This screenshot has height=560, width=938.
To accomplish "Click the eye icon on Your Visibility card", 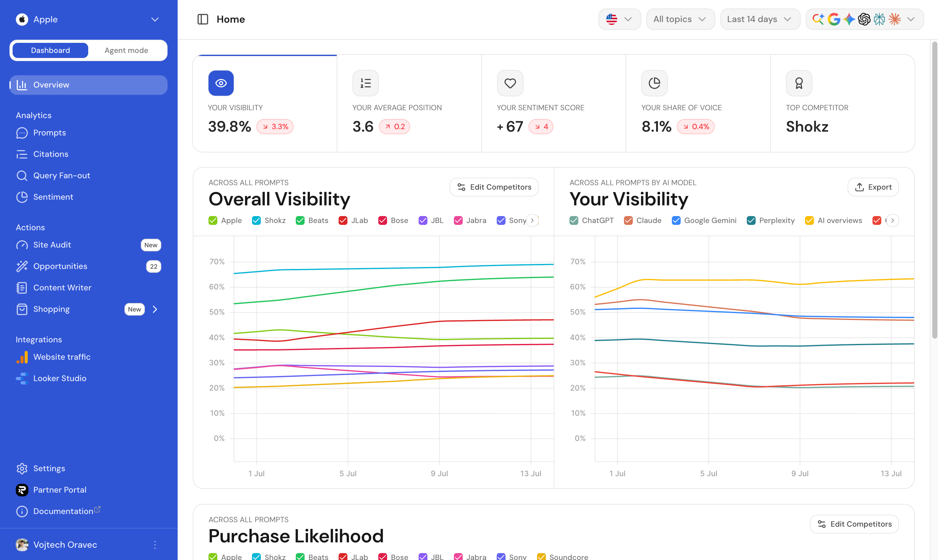I will point(221,83).
